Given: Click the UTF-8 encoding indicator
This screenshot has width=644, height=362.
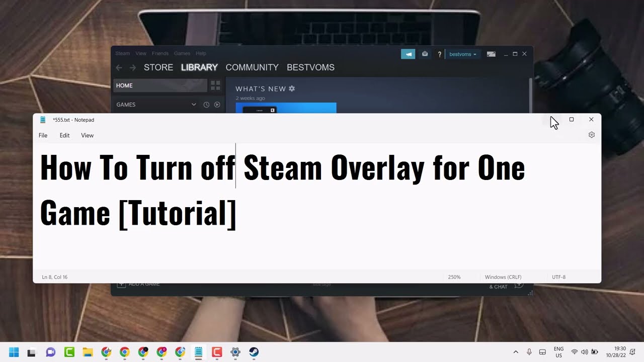Looking at the screenshot, I should point(558,277).
